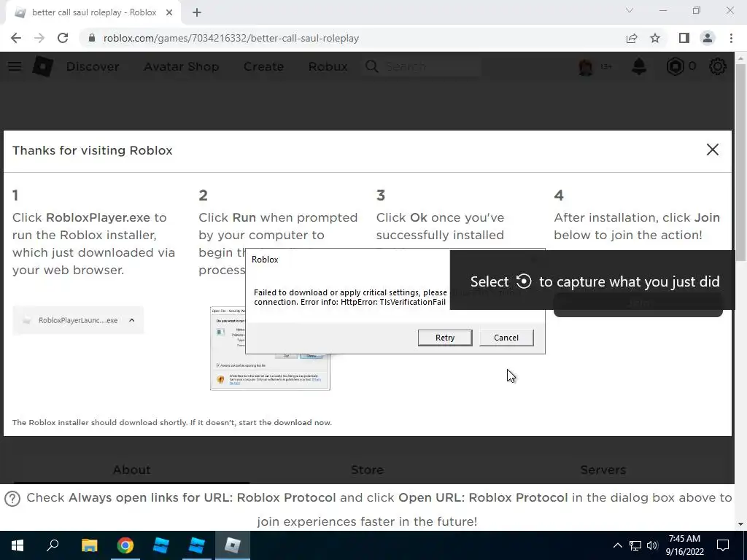Open Roblox notifications bell
The image size is (747, 560).
(639, 66)
